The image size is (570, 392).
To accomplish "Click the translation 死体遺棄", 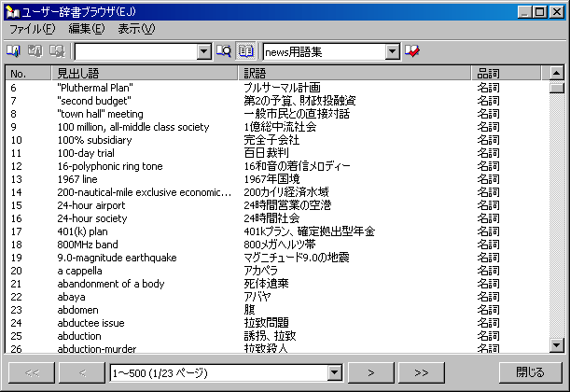I will [x=266, y=284].
